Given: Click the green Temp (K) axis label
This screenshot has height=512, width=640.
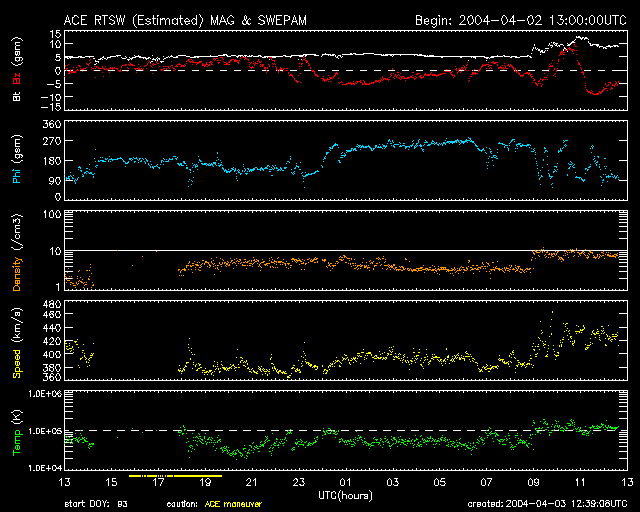Looking at the screenshot, I should (x=17, y=431).
